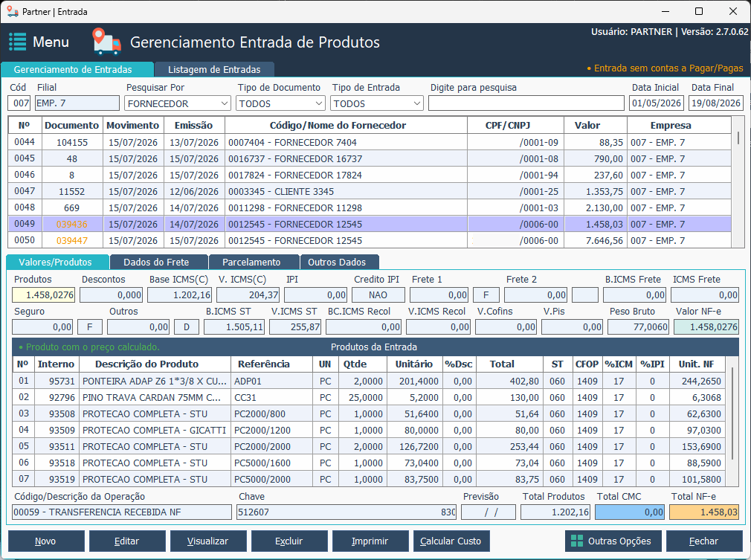This screenshot has width=751, height=560.
Task: Click reference PC5000/1600 cell
Action: [x=271, y=463]
